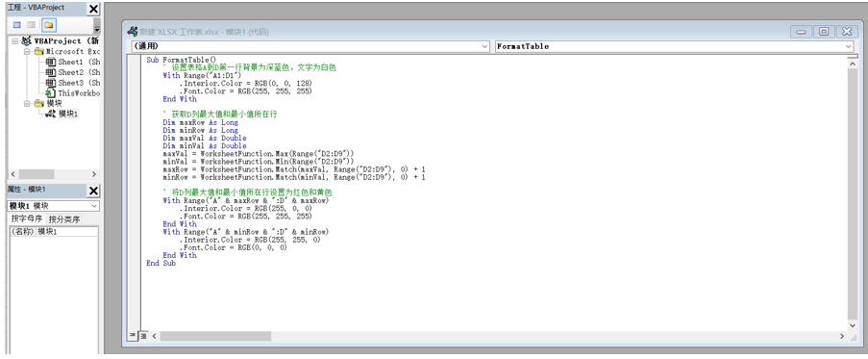868x359 pixels.
Task: Collapse the Microsoft Excel objects folder
Action: [x=27, y=52]
